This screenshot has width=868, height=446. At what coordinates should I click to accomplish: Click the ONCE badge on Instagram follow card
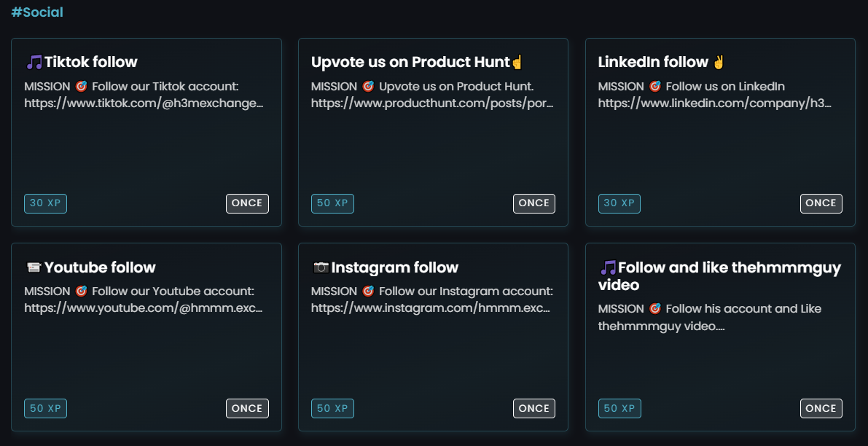534,409
